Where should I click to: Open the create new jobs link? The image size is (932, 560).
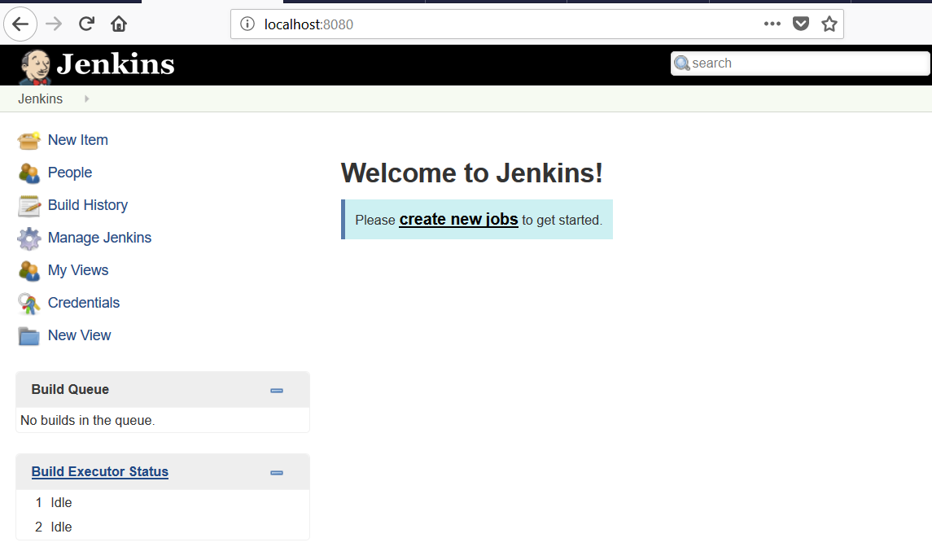pos(458,220)
